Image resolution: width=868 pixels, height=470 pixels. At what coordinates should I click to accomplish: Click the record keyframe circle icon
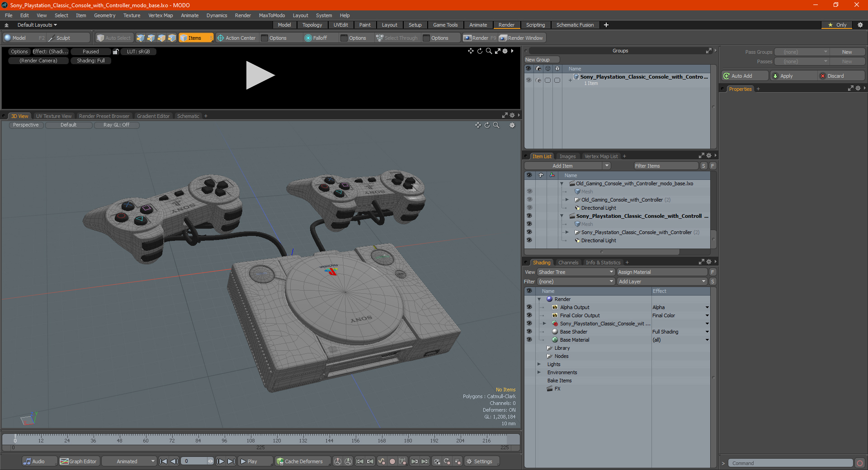point(392,461)
